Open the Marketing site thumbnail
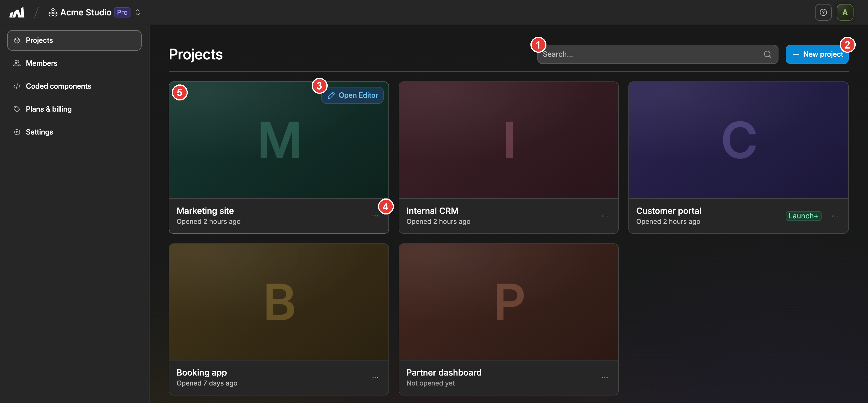Viewport: 868px width, 403px height. click(x=279, y=140)
